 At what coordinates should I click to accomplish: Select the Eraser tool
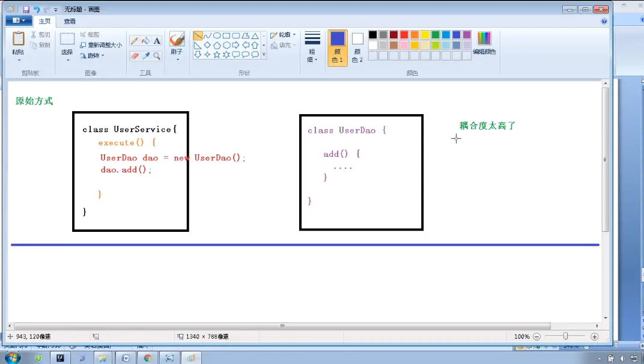[135, 55]
